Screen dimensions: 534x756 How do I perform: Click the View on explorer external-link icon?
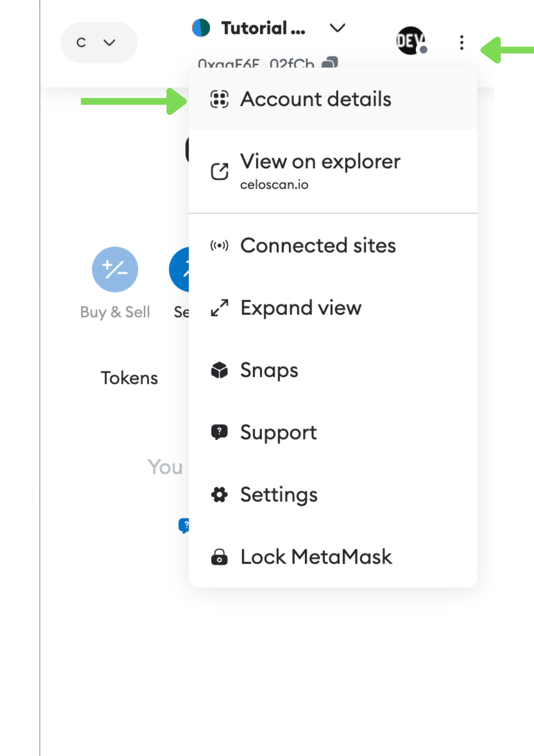pos(219,170)
